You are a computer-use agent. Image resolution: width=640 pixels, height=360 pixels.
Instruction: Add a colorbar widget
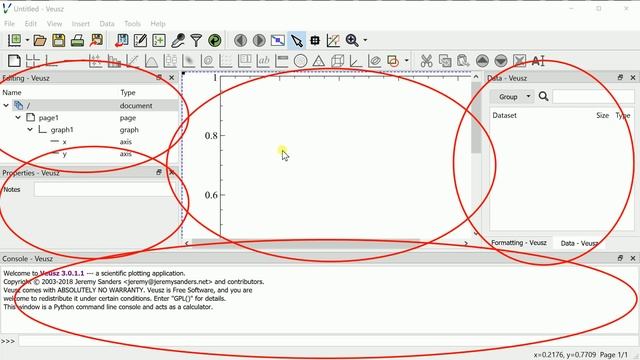coord(282,61)
